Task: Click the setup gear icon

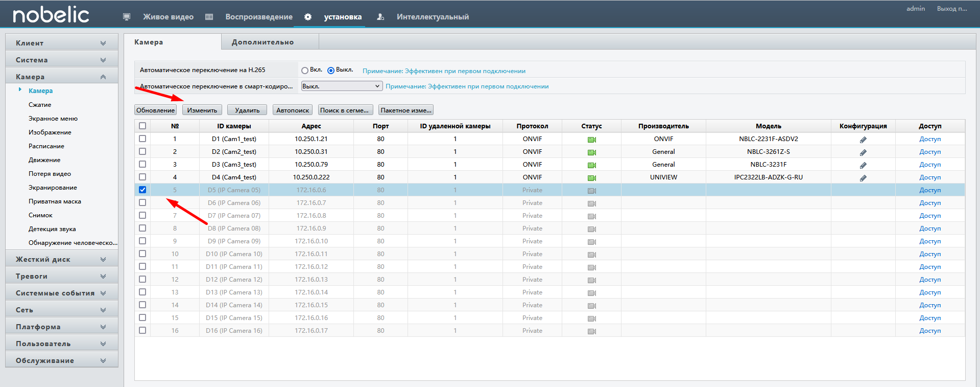Action: coord(308,17)
